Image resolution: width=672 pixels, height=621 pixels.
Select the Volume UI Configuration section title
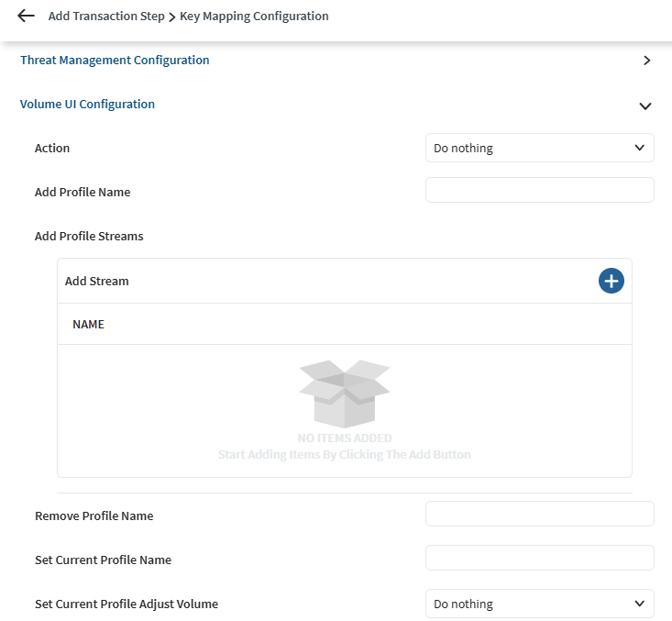click(87, 105)
